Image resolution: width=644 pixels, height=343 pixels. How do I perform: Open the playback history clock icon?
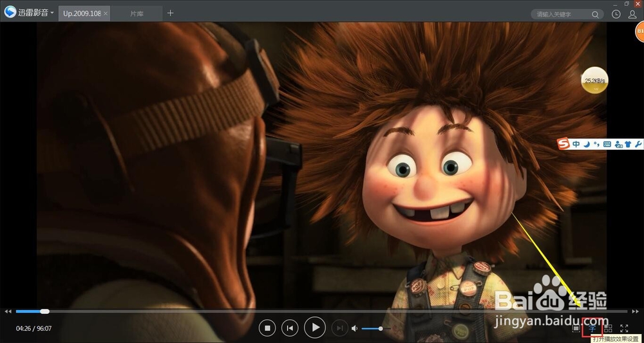(x=616, y=14)
